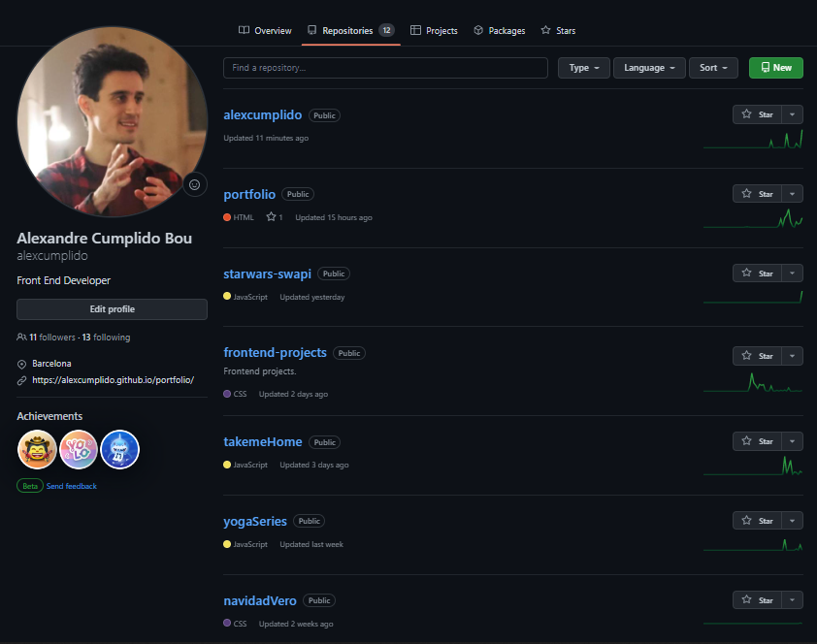Click the HTML language color dot in portfolio
Screen dimensions: 817x644
[227, 217]
